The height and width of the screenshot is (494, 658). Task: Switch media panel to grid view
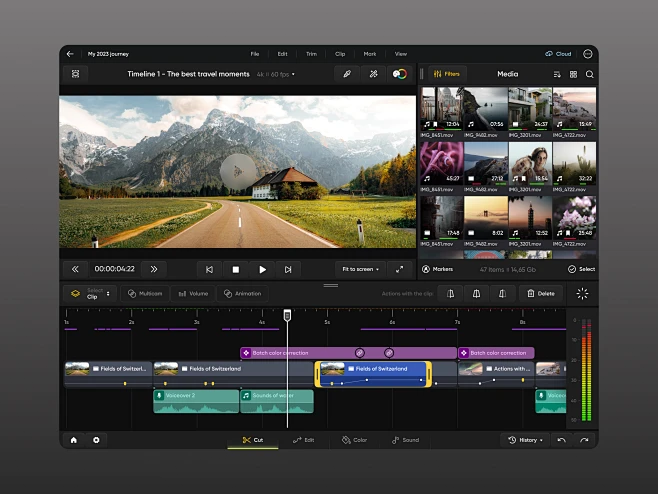(573, 74)
